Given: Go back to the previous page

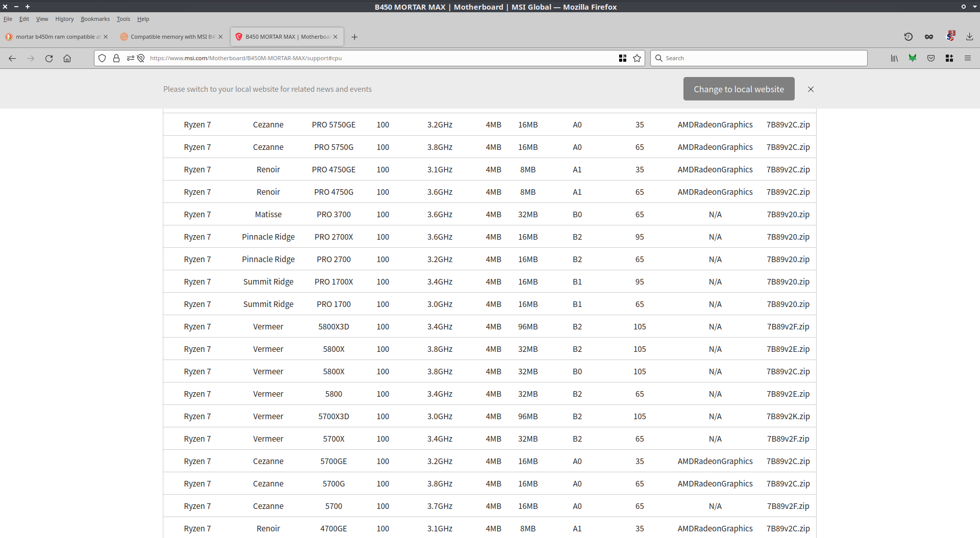Looking at the screenshot, I should 12,59.
